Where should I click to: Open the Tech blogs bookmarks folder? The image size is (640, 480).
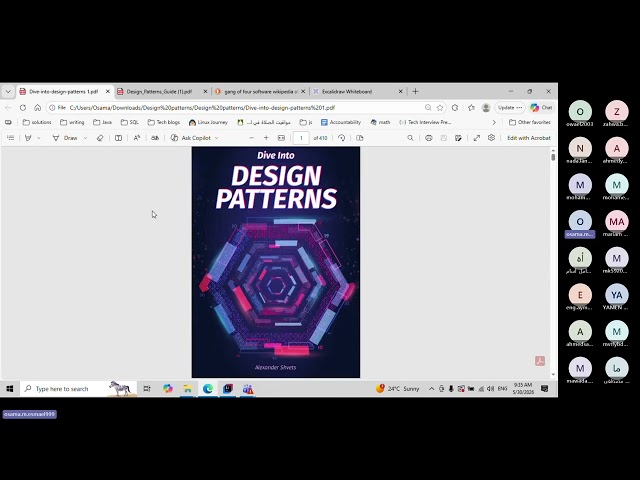[x=164, y=122]
